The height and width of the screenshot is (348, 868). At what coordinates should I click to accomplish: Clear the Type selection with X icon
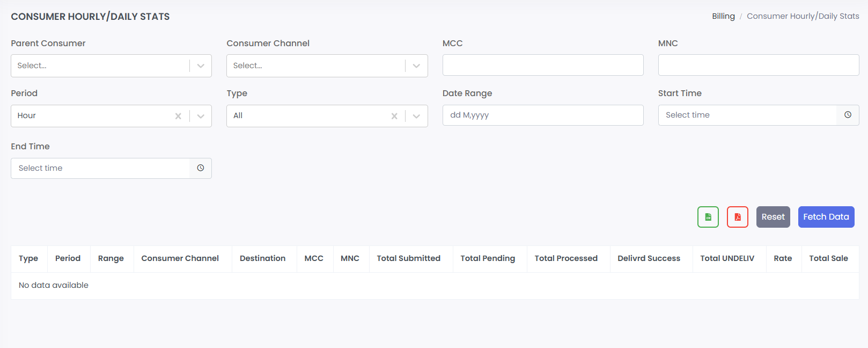tap(394, 116)
